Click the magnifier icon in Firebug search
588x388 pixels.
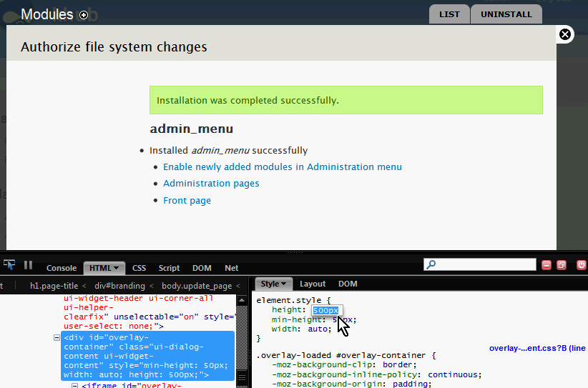431,265
